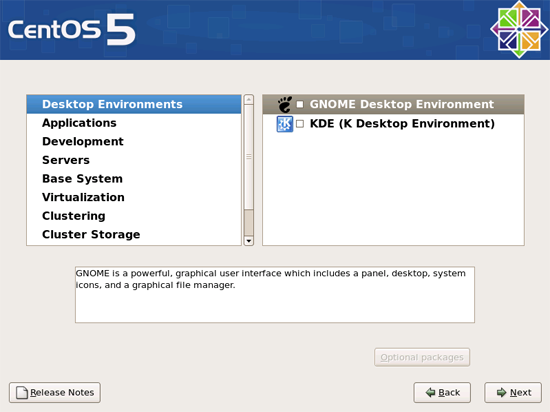Open the Optional packages button
This screenshot has width=550, height=412.
(x=422, y=357)
